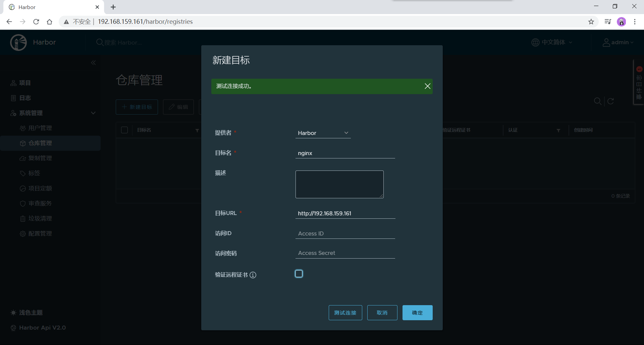Image resolution: width=644 pixels, height=345 pixels.
Task: Click the Access ID field
Action: (x=345, y=233)
